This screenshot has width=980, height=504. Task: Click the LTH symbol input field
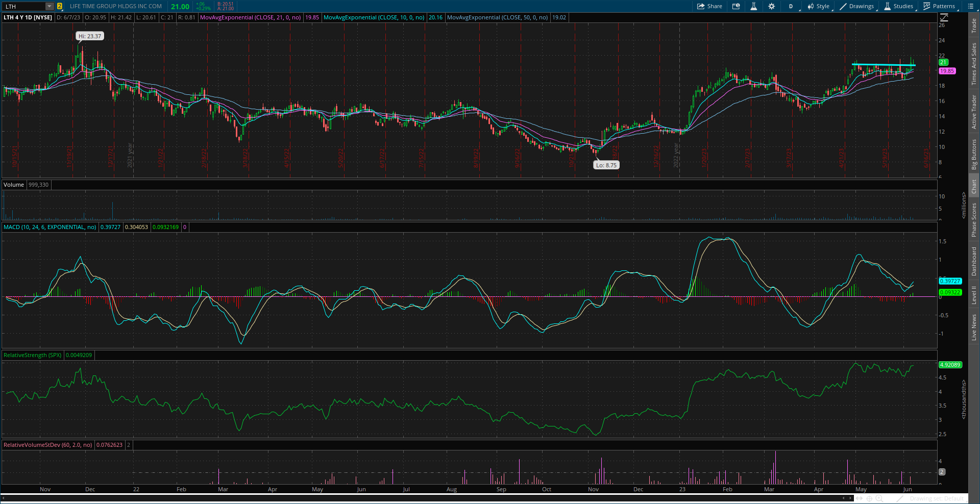coord(24,6)
